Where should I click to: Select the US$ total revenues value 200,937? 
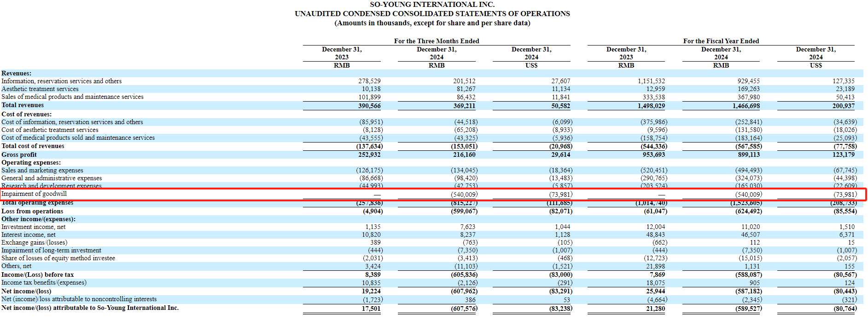(844, 106)
